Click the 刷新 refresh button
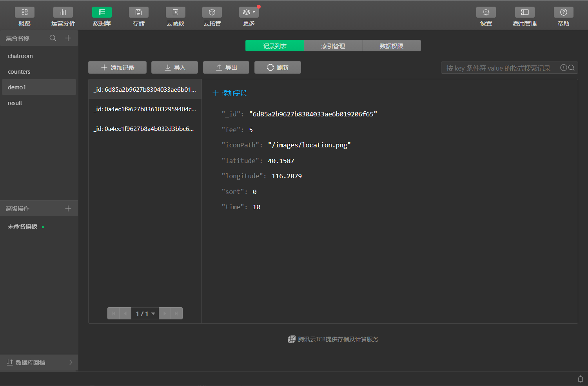This screenshot has width=588, height=386. (x=278, y=67)
